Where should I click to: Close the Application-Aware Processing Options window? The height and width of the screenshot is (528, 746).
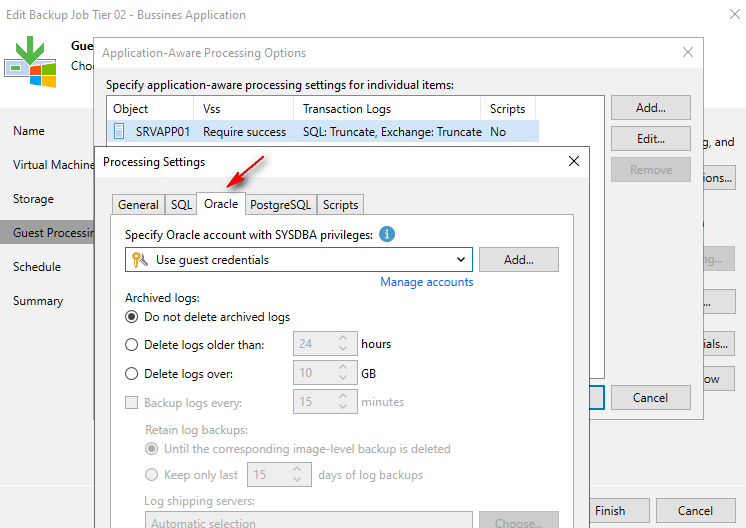[x=687, y=53]
